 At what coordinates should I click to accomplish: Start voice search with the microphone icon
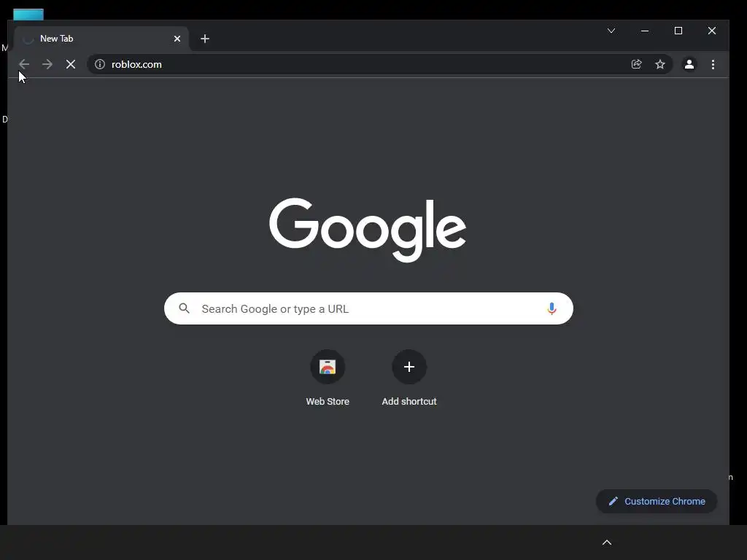pos(551,308)
